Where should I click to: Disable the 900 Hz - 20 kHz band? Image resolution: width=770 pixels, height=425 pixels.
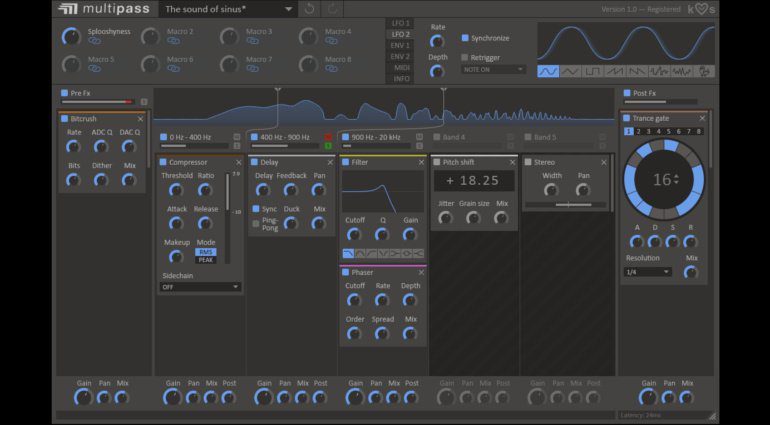[x=346, y=137]
